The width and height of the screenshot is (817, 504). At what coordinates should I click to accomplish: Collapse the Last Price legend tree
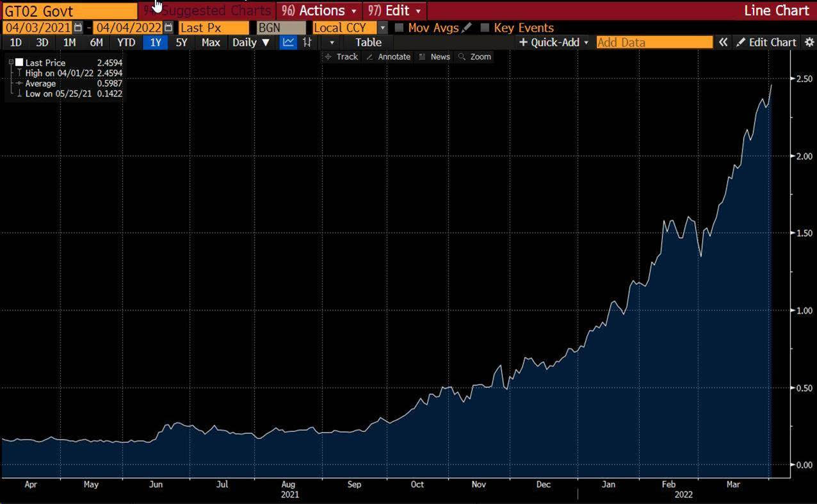point(11,63)
